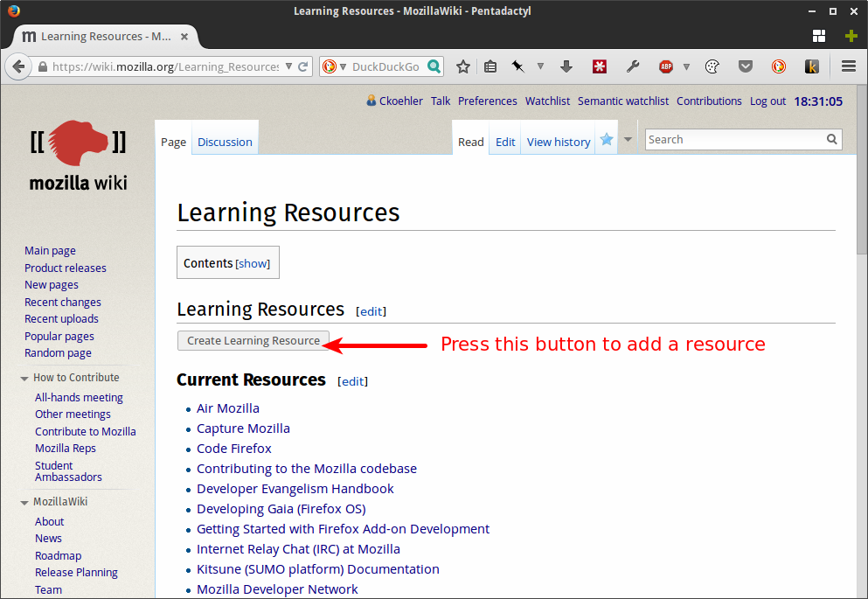Open the Air Mozilla resource link

coord(228,408)
